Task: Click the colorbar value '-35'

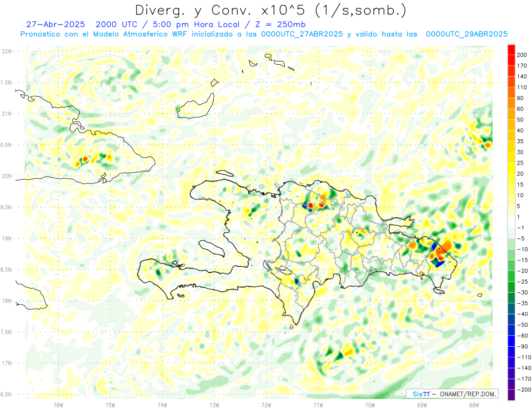Action: click(x=523, y=303)
